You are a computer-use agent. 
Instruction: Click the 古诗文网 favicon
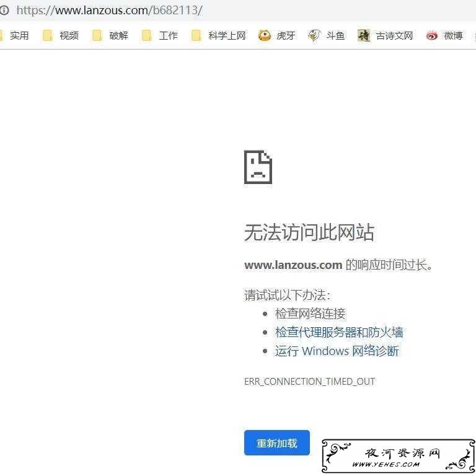click(364, 35)
